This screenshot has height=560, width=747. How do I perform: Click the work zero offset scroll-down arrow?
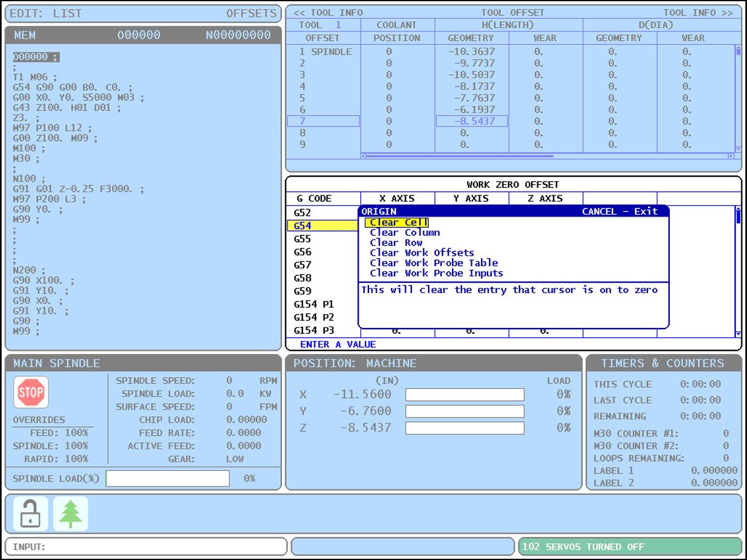click(738, 334)
